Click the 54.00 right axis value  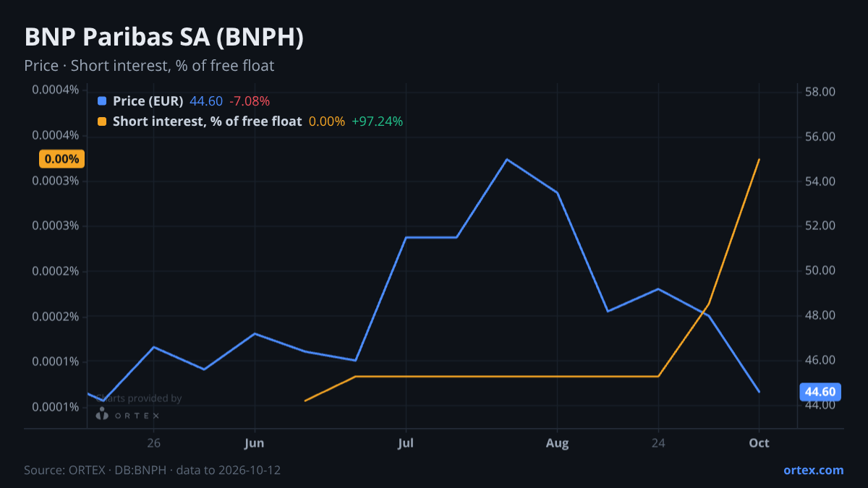tap(820, 181)
